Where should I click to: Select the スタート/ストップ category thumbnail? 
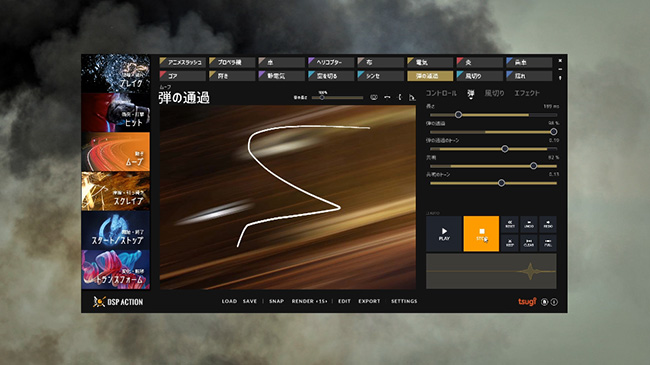pos(116,231)
